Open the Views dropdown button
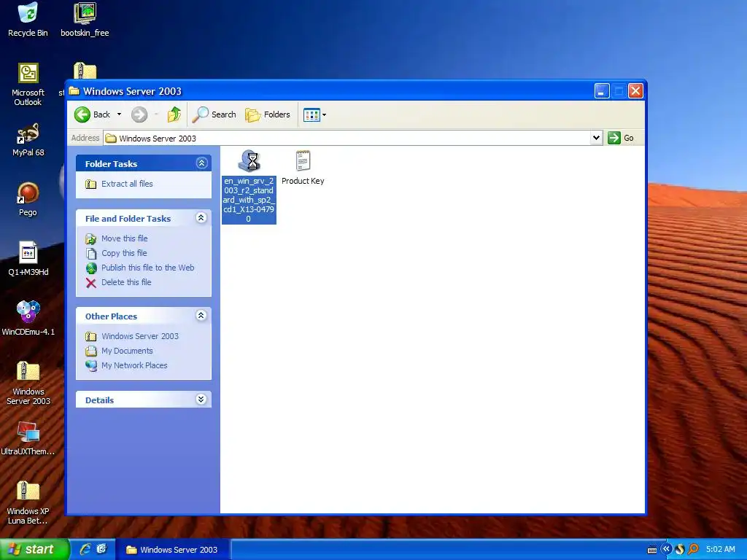 pos(315,114)
